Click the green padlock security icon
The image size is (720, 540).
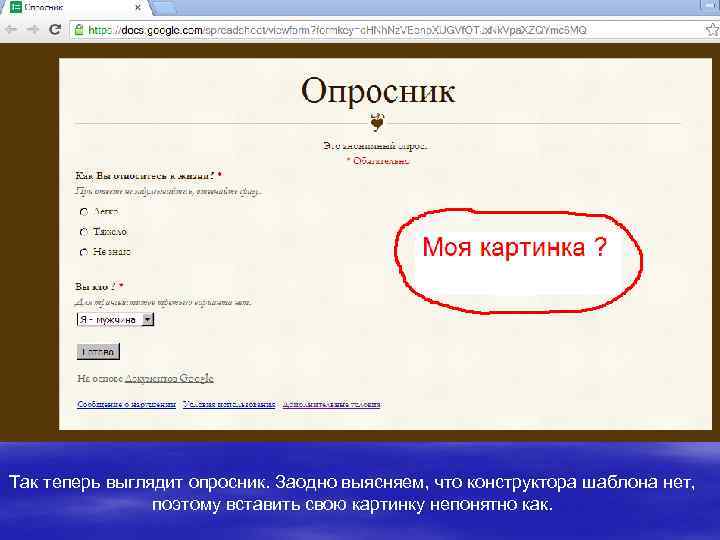(79, 30)
